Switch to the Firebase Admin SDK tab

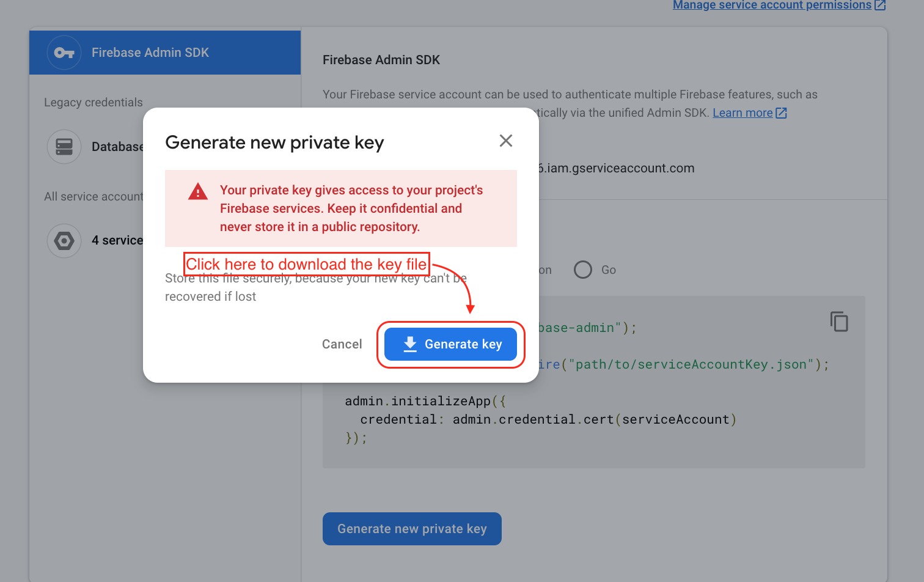point(165,53)
